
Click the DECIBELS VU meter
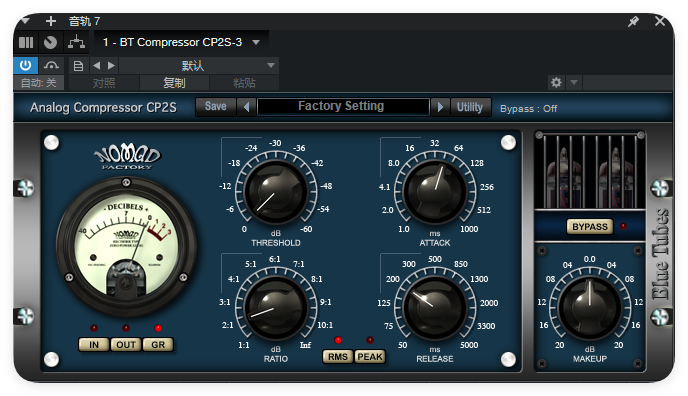(126, 247)
